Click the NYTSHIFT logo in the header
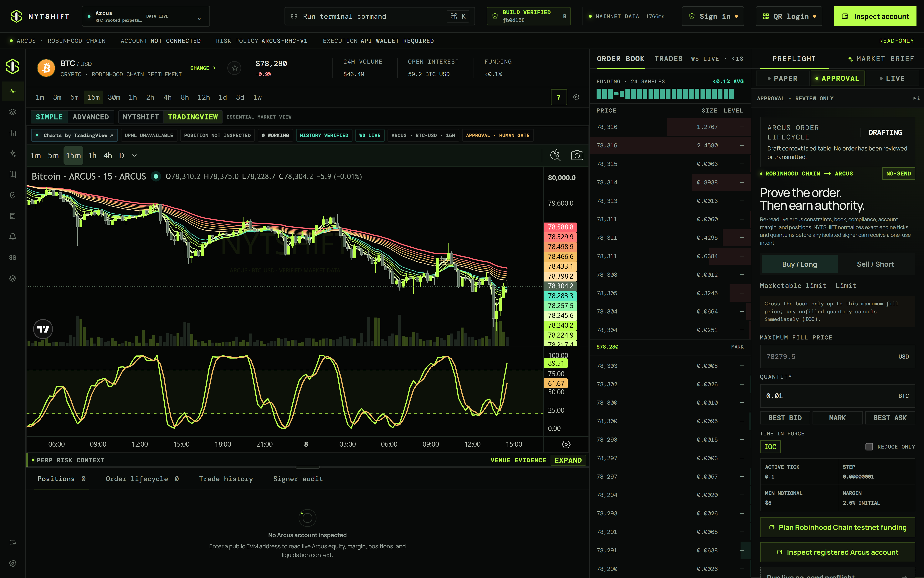The height and width of the screenshot is (578, 924). tap(40, 16)
